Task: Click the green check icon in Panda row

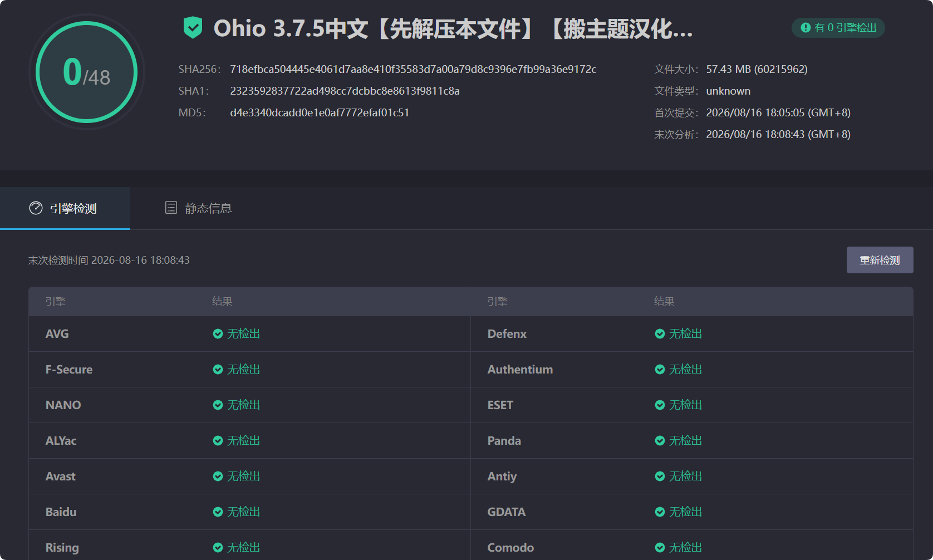Action: click(660, 440)
